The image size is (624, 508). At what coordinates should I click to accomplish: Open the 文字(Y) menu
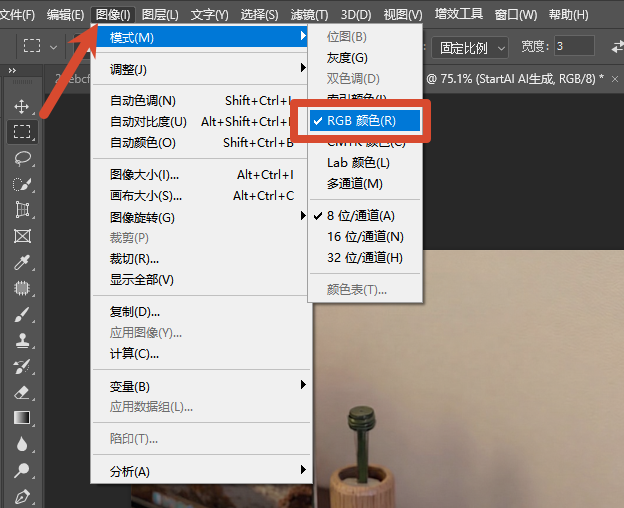coord(209,15)
